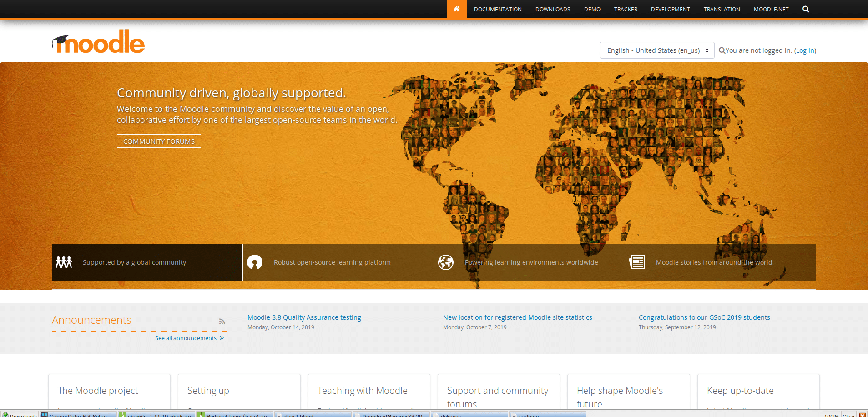The height and width of the screenshot is (417, 868).
Task: Click the COMMUNITY FORUMS button
Action: coord(158,141)
